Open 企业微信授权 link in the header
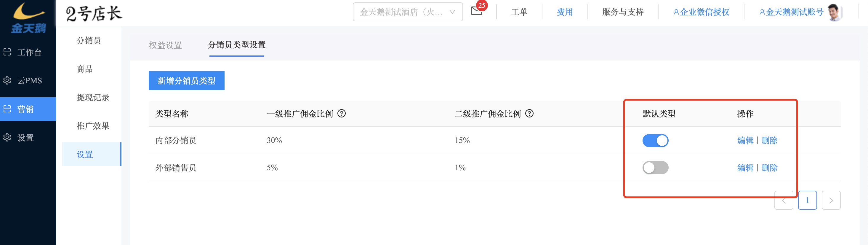This screenshot has width=868, height=245. [x=701, y=12]
